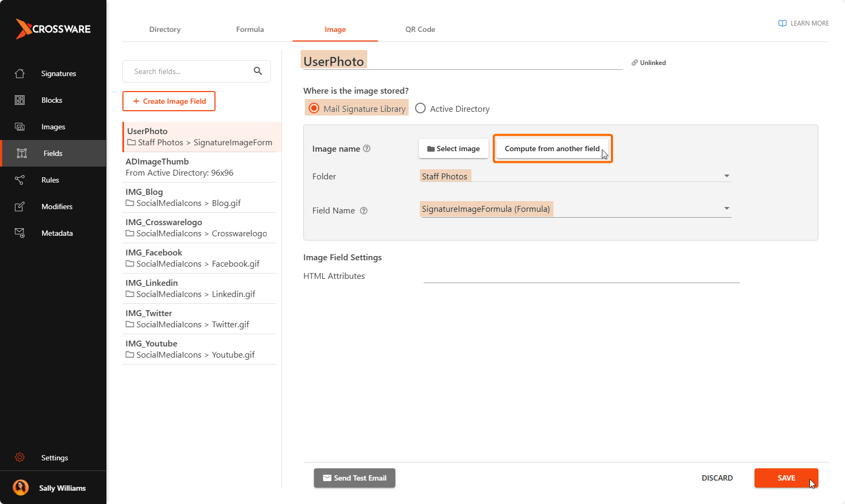Expand the Field Name dropdown
This screenshot has width=845, height=504.
click(x=726, y=209)
